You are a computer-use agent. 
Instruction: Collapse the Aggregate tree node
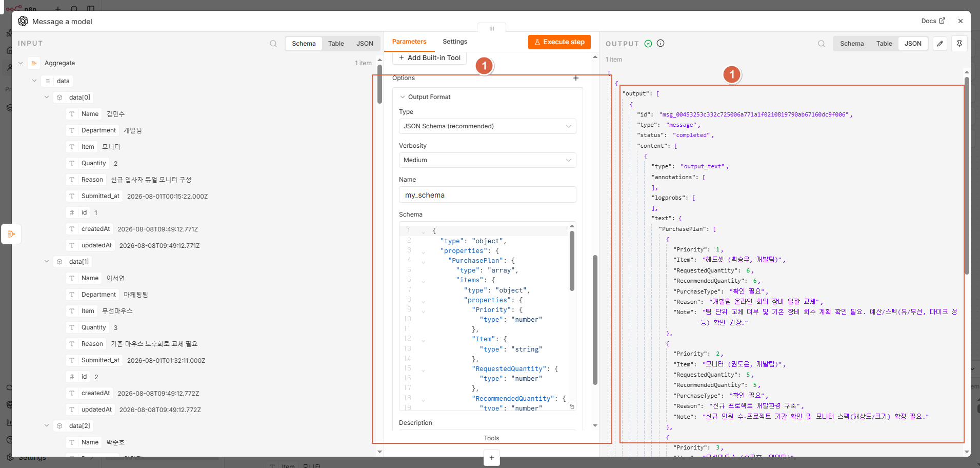tap(21, 63)
